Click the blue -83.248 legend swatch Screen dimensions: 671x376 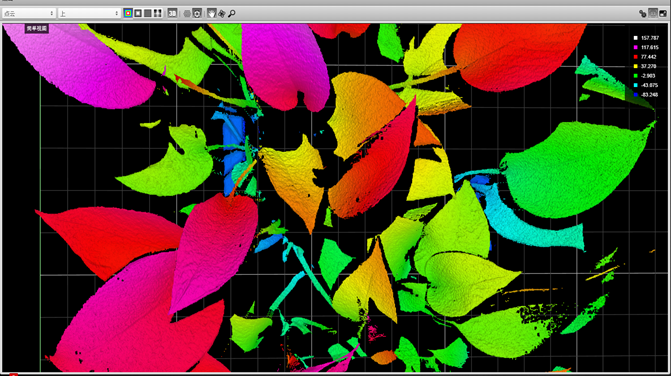click(635, 95)
